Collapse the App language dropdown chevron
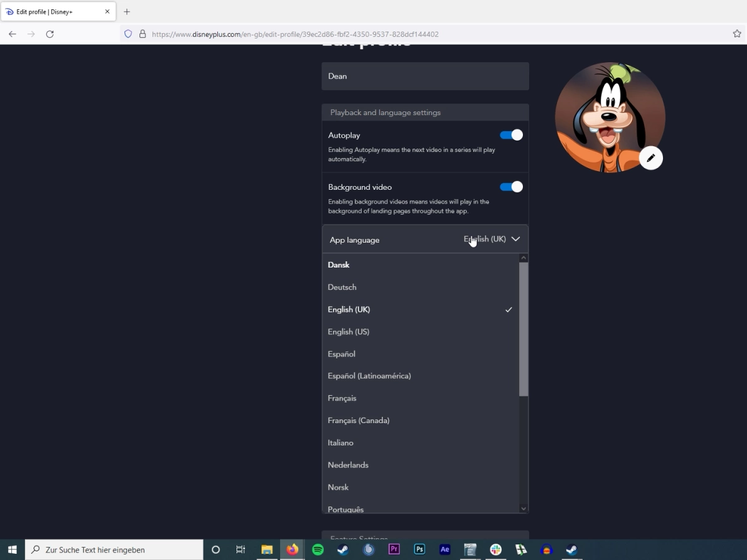The image size is (747, 560). (515, 239)
